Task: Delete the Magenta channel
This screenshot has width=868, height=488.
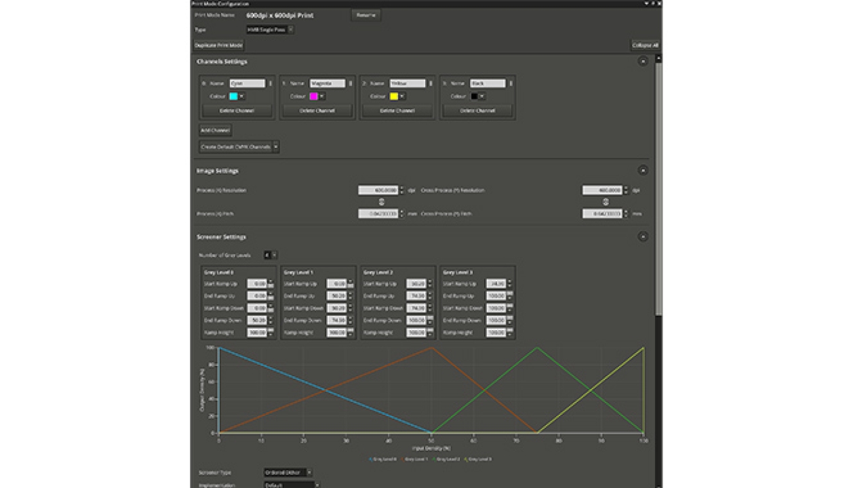Action: coord(317,110)
